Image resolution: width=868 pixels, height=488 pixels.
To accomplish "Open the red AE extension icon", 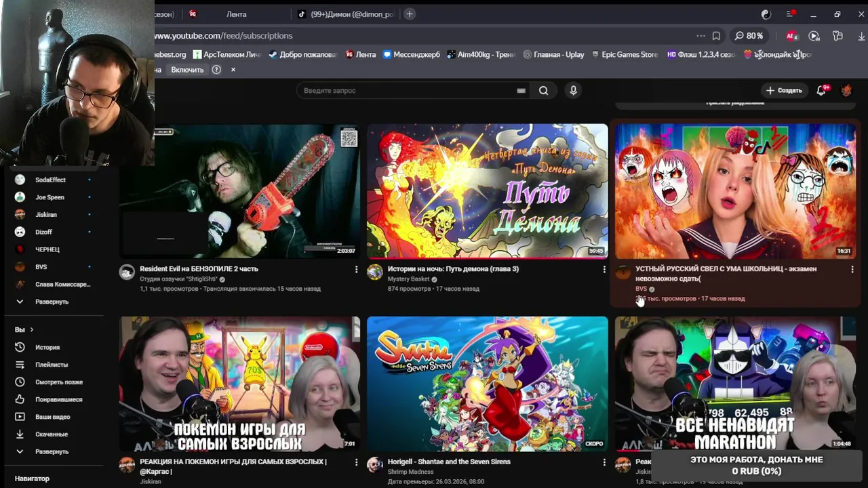I will coord(791,36).
